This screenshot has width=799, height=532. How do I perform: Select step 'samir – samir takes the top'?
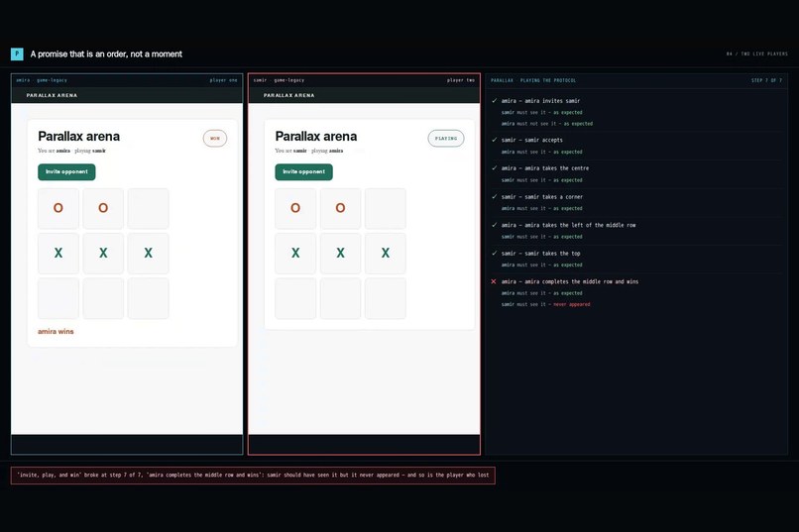click(540, 254)
